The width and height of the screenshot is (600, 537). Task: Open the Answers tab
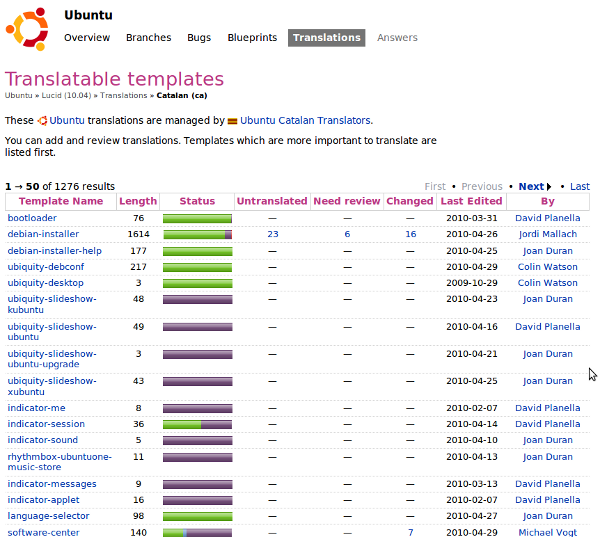(x=397, y=38)
